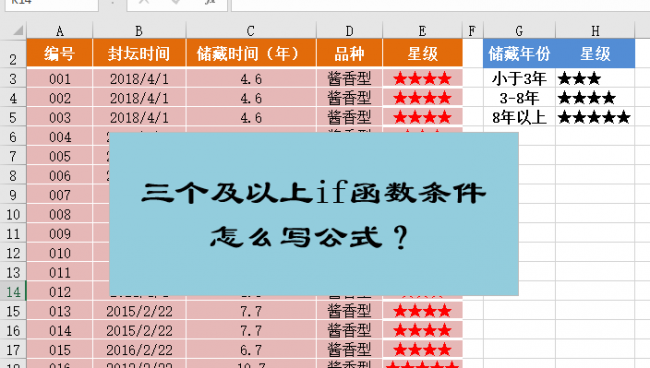Click the 封坛时间 header cell
The image size is (650, 368).
click(x=139, y=53)
